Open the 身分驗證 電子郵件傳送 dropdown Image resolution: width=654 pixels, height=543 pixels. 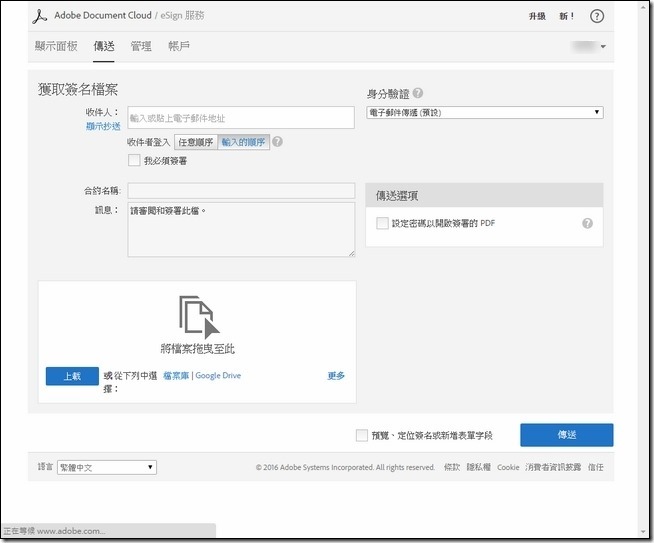pyautogui.click(x=485, y=112)
